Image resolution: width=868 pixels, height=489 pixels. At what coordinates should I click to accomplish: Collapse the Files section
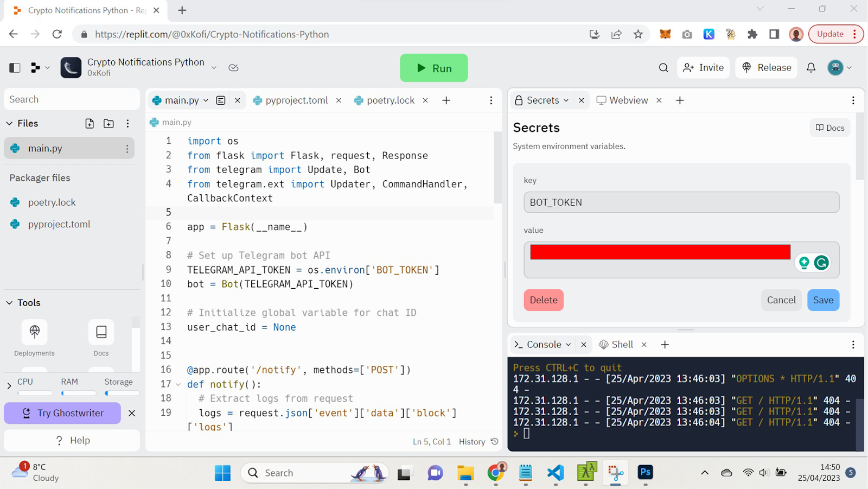(9, 124)
